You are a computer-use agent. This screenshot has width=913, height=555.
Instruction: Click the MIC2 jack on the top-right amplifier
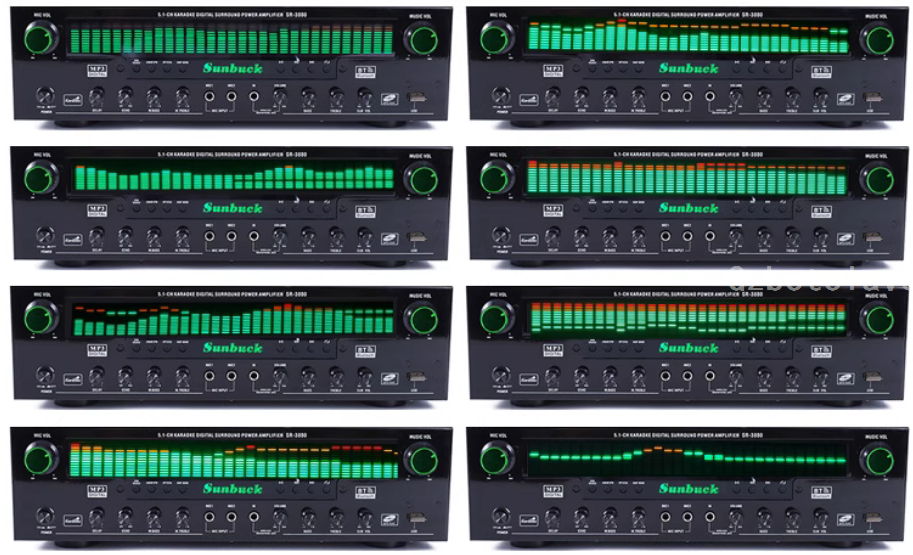pyautogui.click(x=687, y=96)
